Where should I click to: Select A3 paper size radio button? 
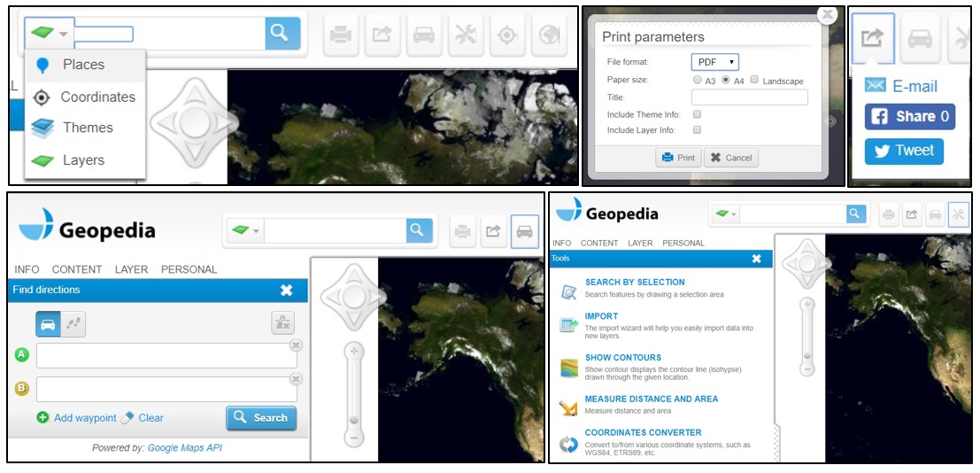coord(698,81)
